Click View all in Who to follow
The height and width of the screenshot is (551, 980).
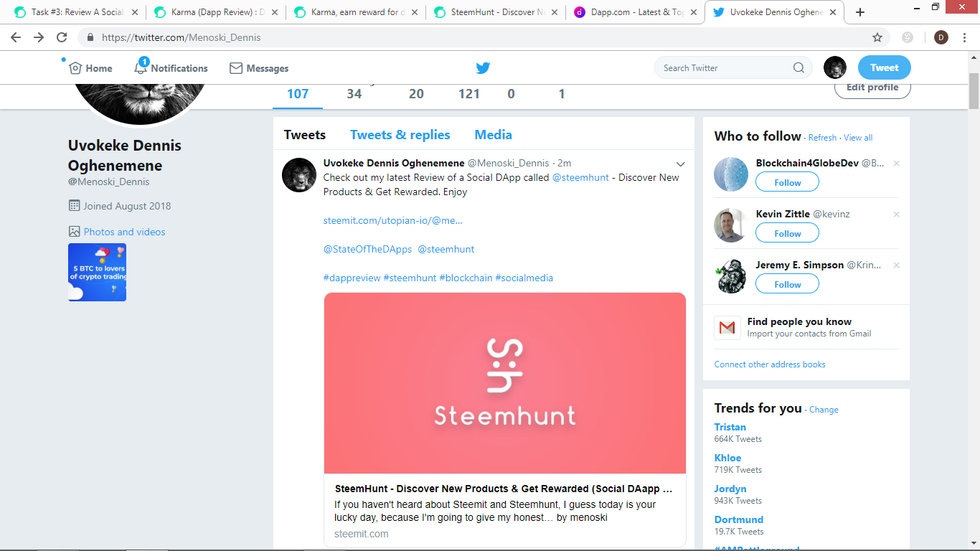point(858,138)
